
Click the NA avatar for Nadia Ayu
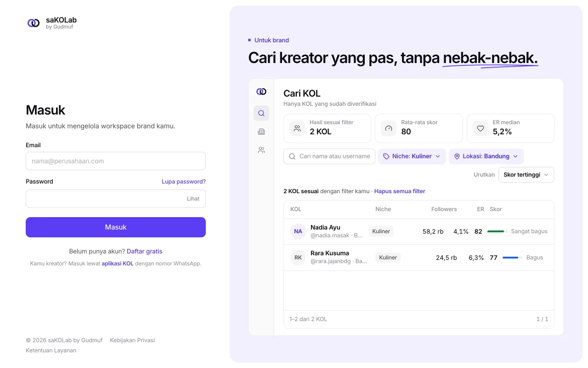click(298, 231)
